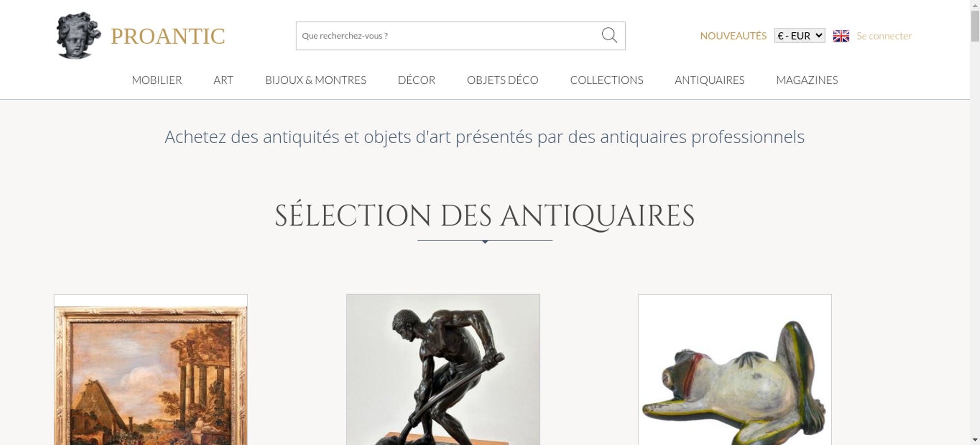
Task: Focus the 'Que recherchez-vous ?' search field
Action: tap(448, 36)
